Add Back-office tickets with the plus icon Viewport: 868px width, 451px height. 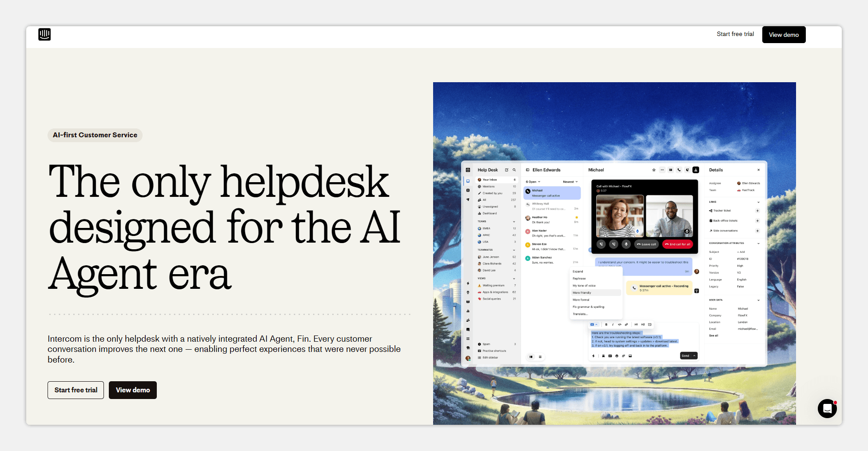[757, 221]
